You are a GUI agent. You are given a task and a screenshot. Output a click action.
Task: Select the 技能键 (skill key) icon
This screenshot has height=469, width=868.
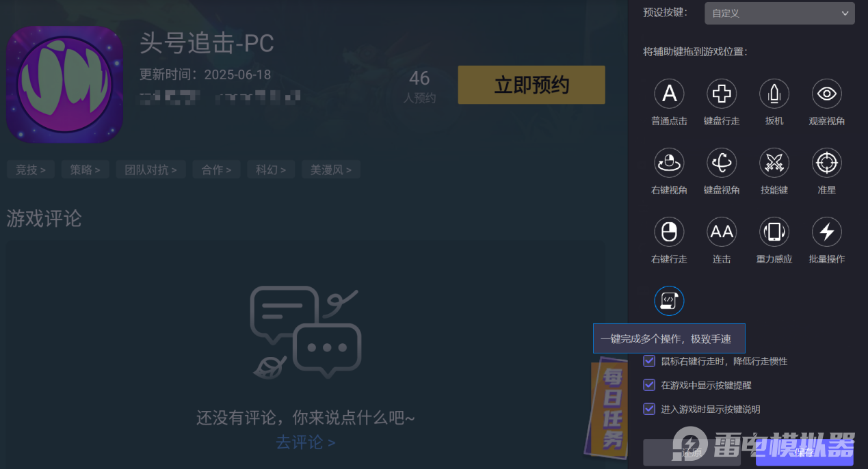click(774, 163)
